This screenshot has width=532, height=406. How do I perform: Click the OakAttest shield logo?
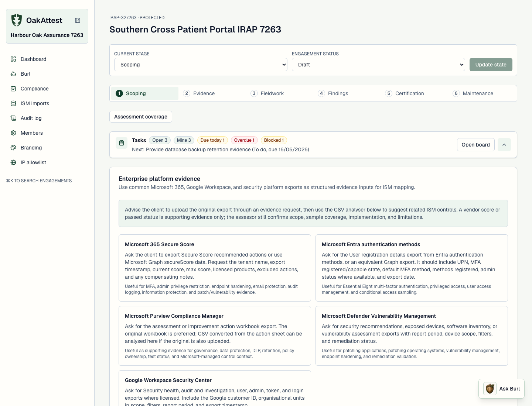(x=17, y=20)
